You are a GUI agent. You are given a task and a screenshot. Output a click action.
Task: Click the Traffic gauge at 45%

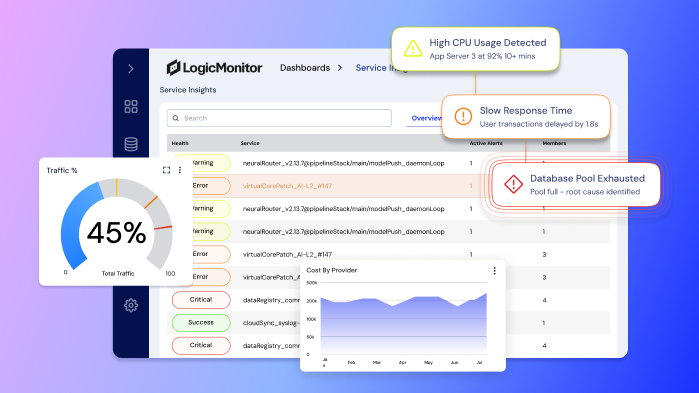pos(116,224)
